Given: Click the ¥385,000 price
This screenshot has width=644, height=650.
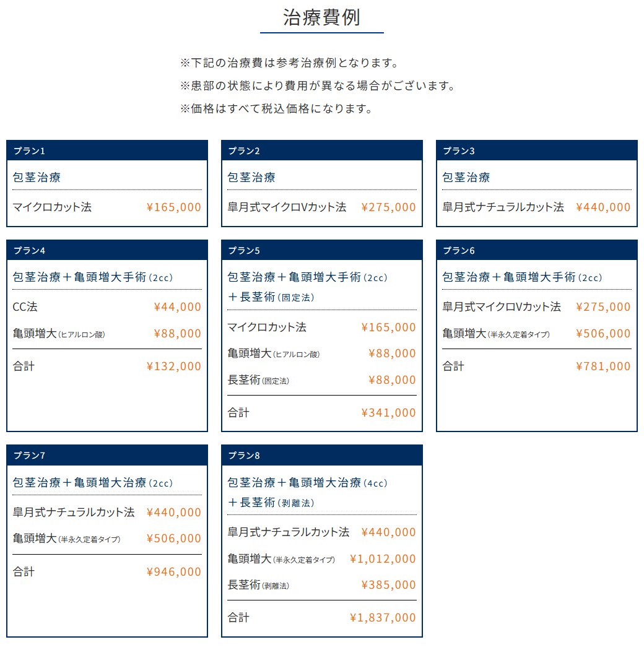Looking at the screenshot, I should 388,584.
